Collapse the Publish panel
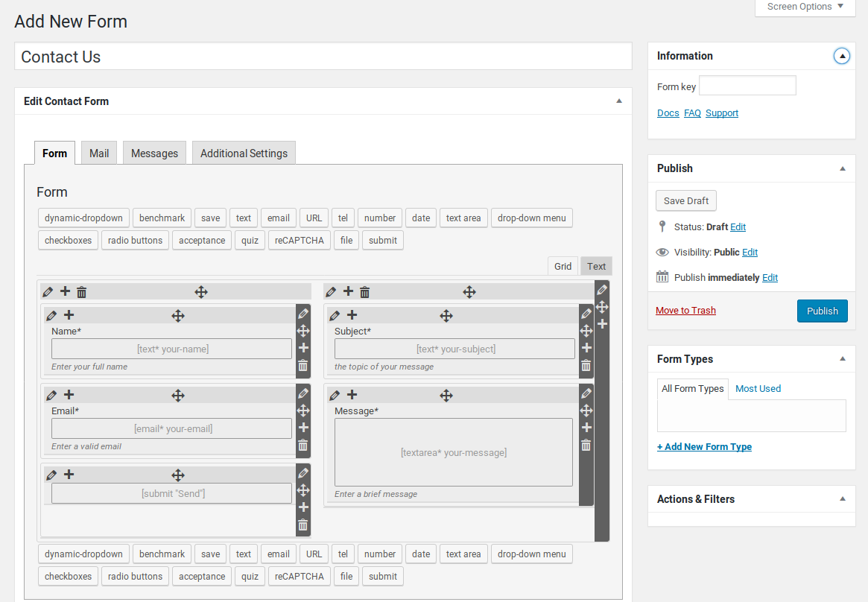Viewport: 868px width, 602px height. point(843,169)
